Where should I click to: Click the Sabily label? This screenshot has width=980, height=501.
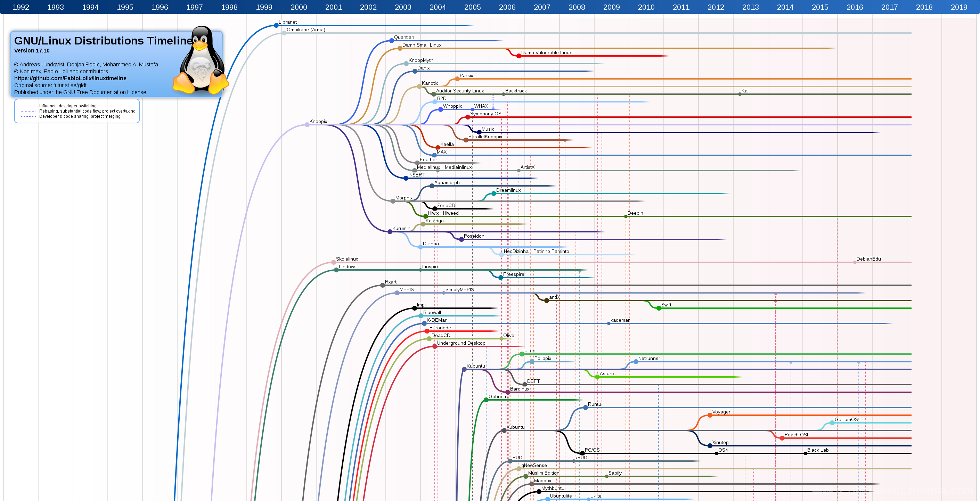click(615, 473)
